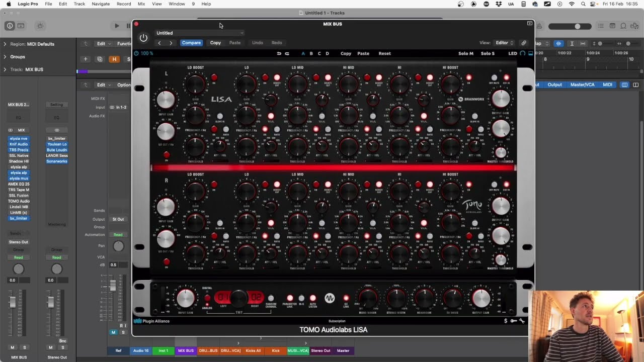The image size is (644, 362).
Task: Click the Mono Maker knob
Action: (x=368, y=298)
